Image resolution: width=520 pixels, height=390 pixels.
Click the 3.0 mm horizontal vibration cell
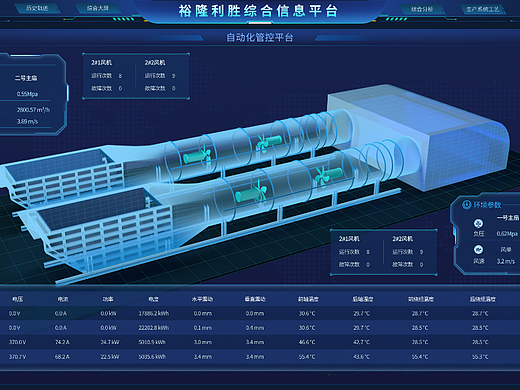click(x=203, y=342)
